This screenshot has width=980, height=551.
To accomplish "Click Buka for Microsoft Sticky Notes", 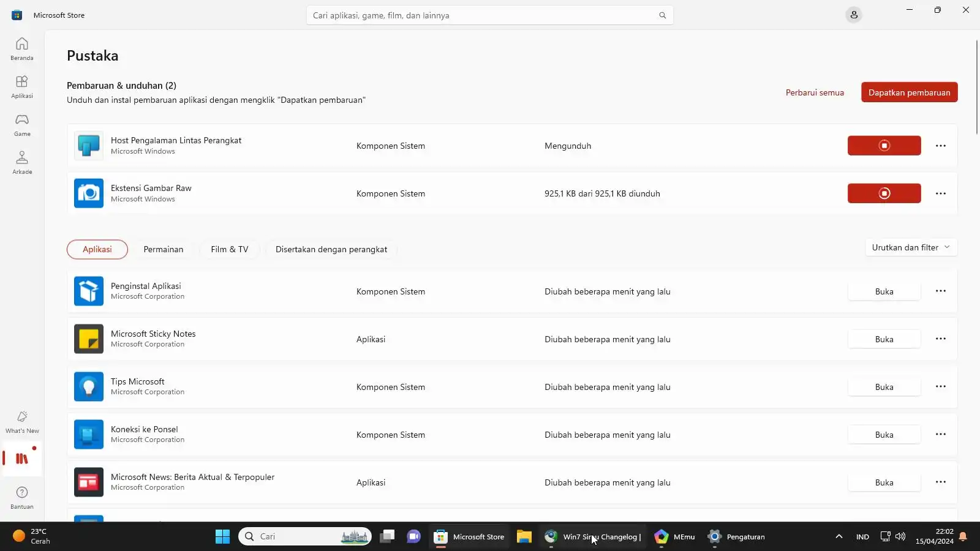I will click(884, 339).
